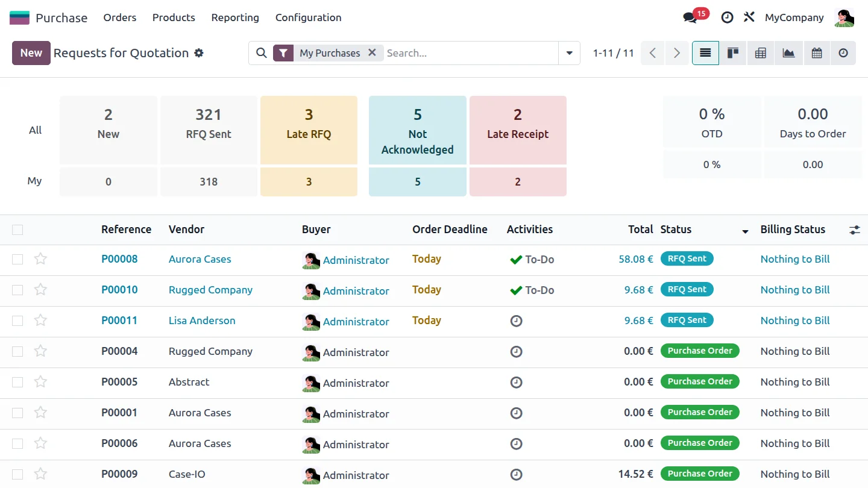Open the MyCompany company switcher
868x488 pixels.
(794, 17)
